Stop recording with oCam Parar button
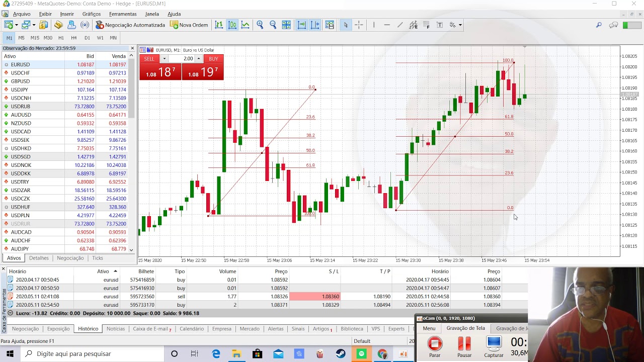 (435, 346)
